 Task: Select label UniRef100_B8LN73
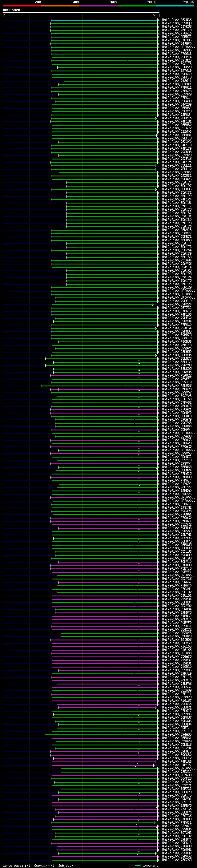177,358
